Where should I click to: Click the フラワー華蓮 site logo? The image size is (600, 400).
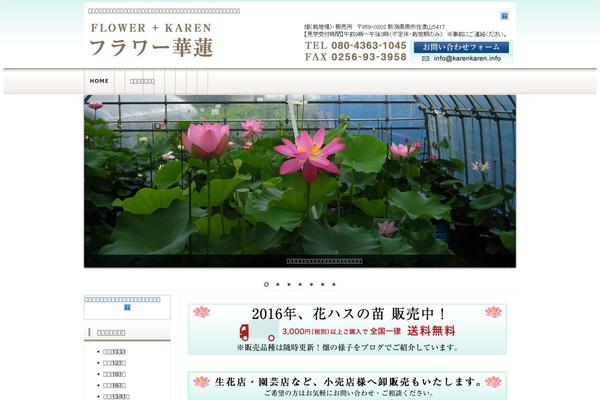point(152,48)
